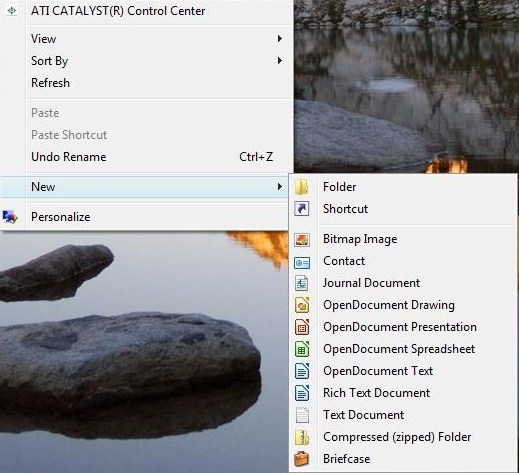Viewport: 519px width, 473px height.
Task: Click the Personalize icon in context menu
Action: tap(10, 217)
